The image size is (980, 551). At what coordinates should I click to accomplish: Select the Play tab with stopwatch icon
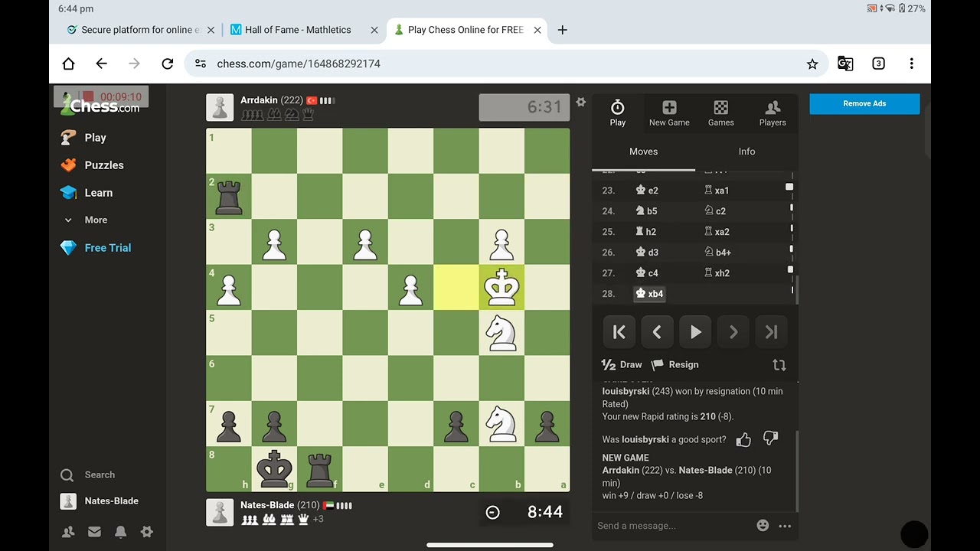[618, 113]
